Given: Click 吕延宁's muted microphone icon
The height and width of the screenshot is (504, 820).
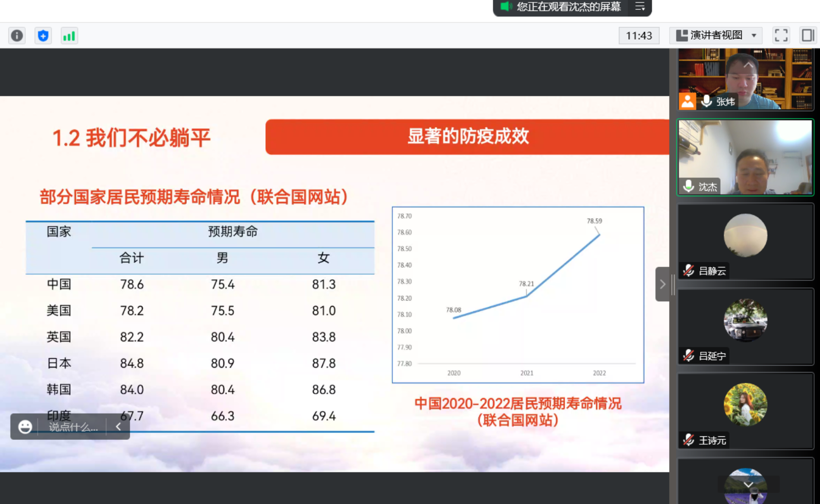Looking at the screenshot, I should (689, 356).
